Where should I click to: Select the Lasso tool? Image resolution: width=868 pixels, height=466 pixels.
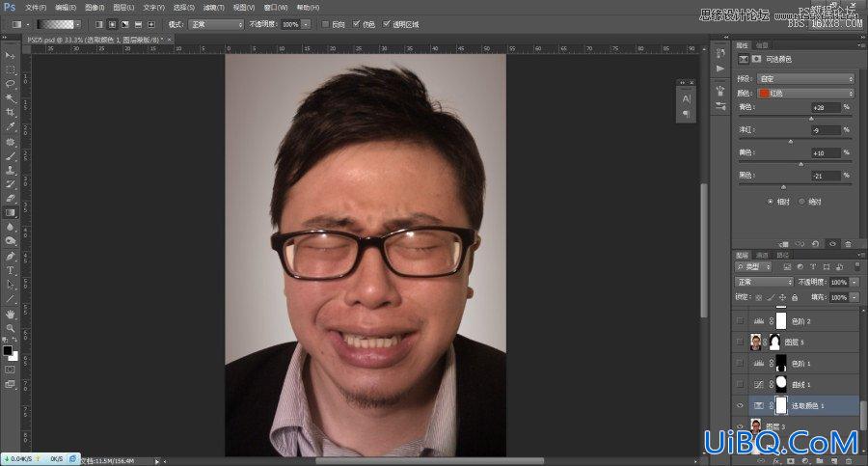[x=10, y=84]
